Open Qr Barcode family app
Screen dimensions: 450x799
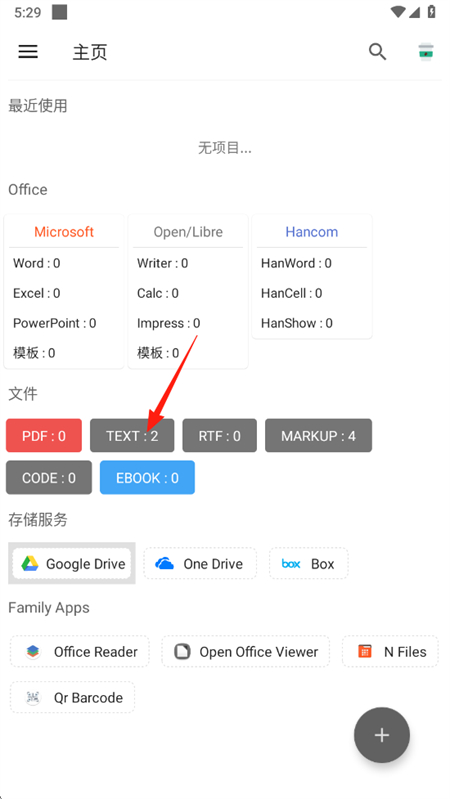[x=72, y=697]
